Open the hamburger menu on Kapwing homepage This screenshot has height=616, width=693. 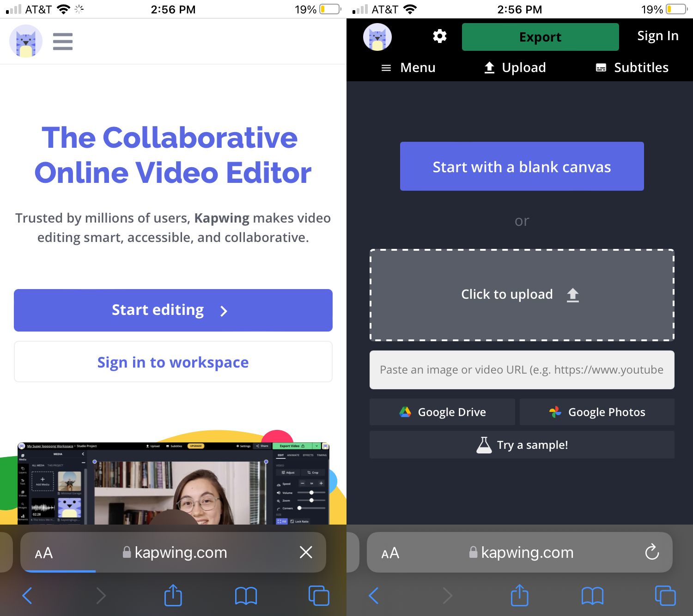62,42
